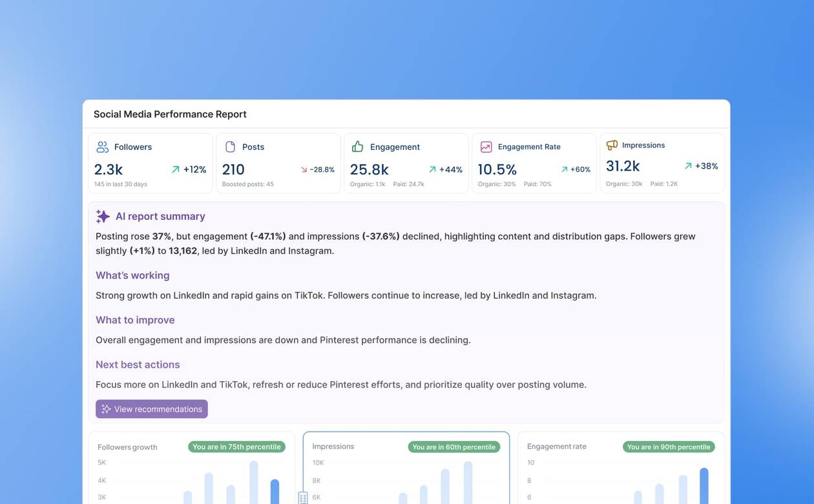Click the 2.3k followers value
814x504 pixels.
[109, 169]
